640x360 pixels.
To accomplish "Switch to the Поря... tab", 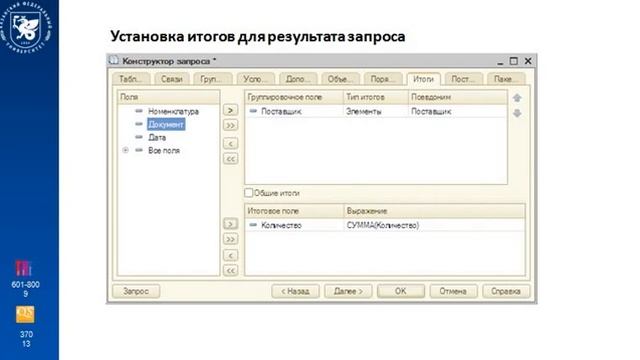I will point(383,79).
